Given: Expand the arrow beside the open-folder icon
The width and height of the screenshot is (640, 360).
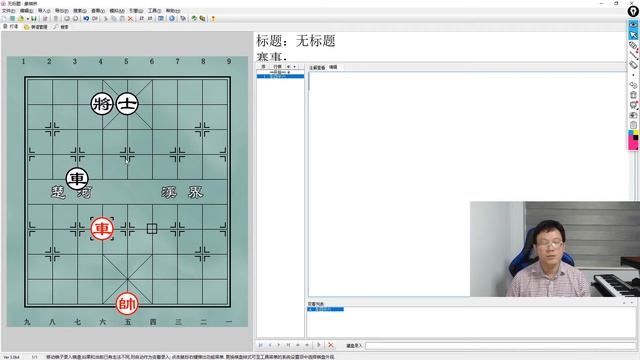Looking at the screenshot, I should coord(27,19).
